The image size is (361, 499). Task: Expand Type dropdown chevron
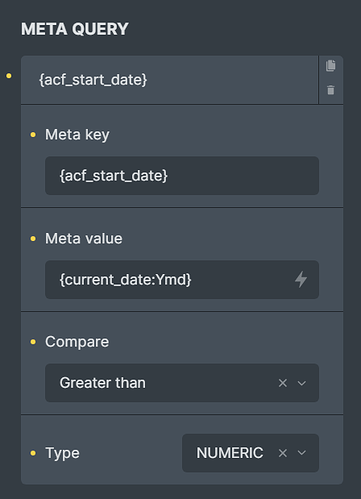click(302, 453)
